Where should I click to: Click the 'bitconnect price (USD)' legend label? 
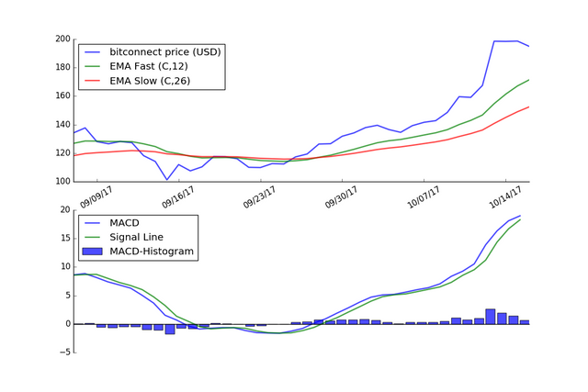(165, 51)
